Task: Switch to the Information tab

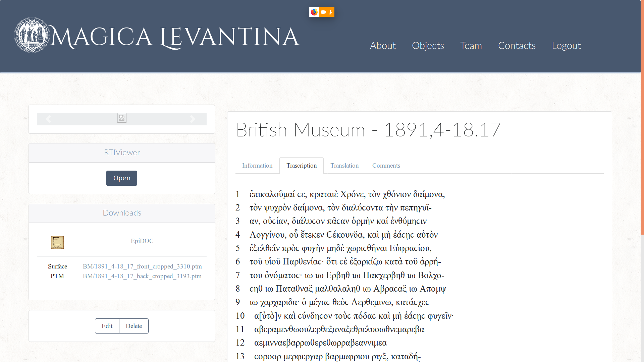Action: coord(257,166)
